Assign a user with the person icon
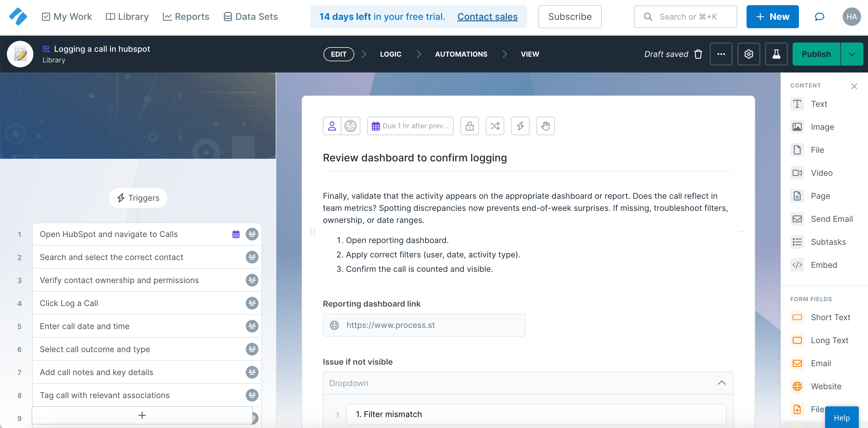 click(332, 126)
